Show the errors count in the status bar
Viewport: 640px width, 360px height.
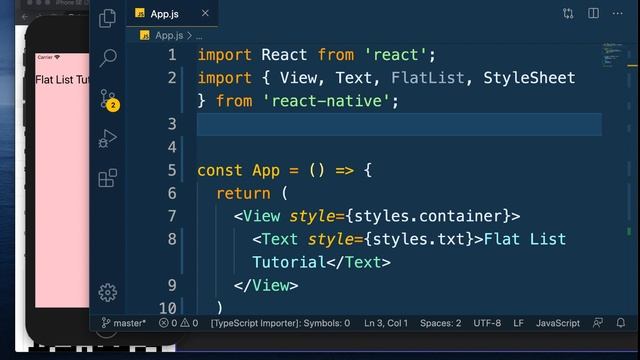(x=168, y=323)
